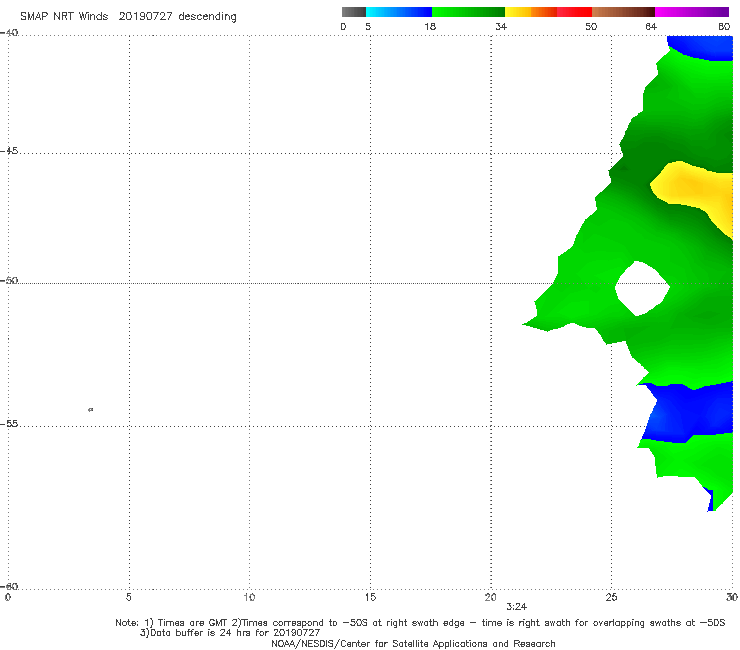Click the large blue patch between latitudes -50 and -55

point(687,413)
